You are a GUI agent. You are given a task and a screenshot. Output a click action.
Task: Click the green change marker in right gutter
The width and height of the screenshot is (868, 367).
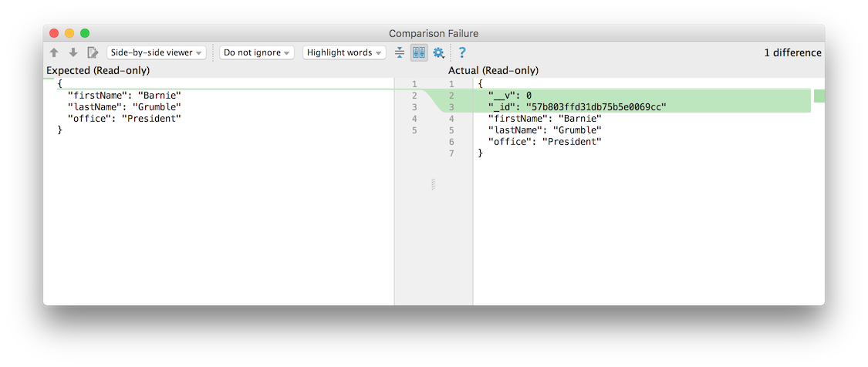[x=819, y=96]
